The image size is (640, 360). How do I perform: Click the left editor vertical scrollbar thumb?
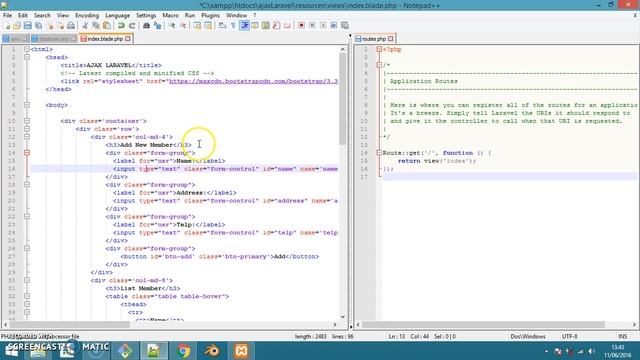tap(342, 99)
